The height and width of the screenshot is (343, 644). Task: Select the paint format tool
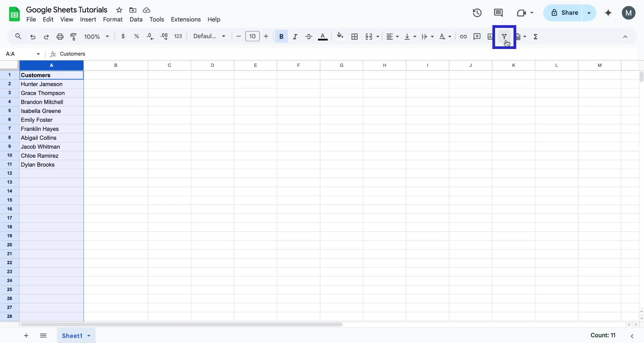(73, 37)
